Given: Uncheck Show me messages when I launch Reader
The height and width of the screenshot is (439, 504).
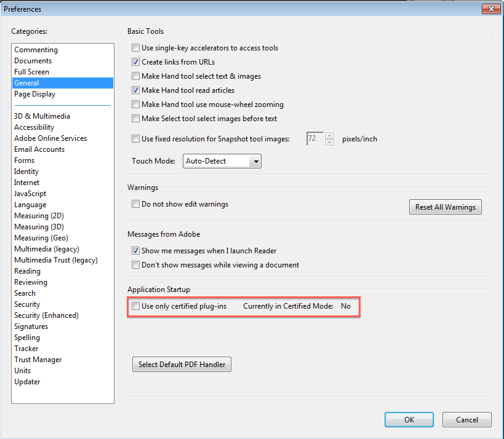Looking at the screenshot, I should point(135,250).
